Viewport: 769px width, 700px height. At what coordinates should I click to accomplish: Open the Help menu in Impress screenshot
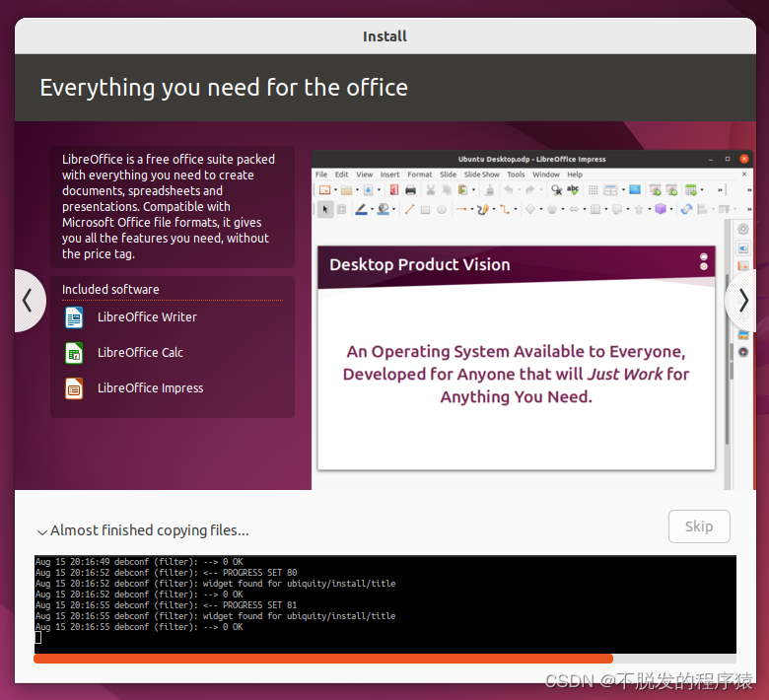[575, 175]
